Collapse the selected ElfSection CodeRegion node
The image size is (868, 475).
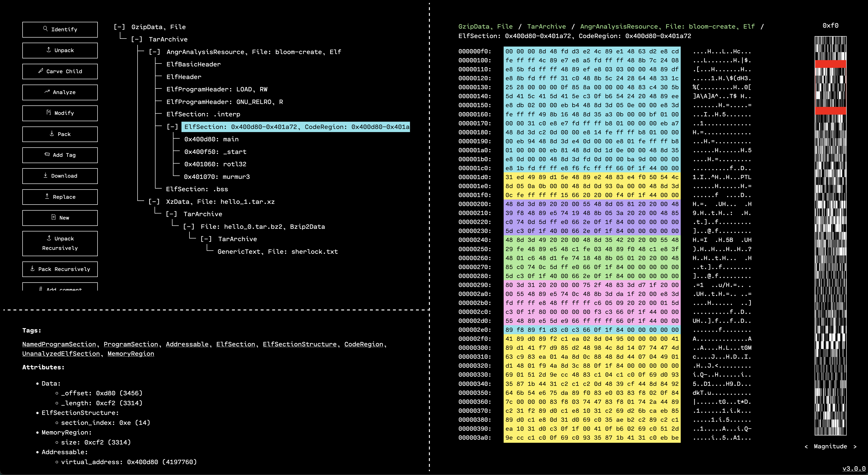[172, 127]
